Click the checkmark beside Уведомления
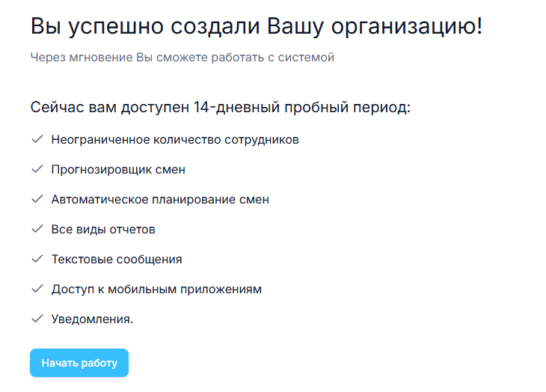 pyautogui.click(x=37, y=319)
